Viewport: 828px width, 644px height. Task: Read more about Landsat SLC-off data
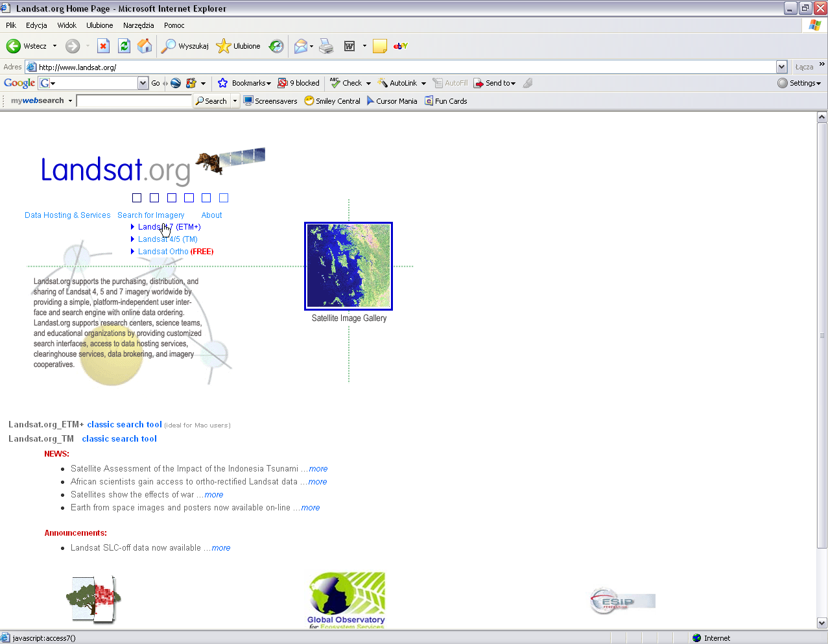click(221, 548)
